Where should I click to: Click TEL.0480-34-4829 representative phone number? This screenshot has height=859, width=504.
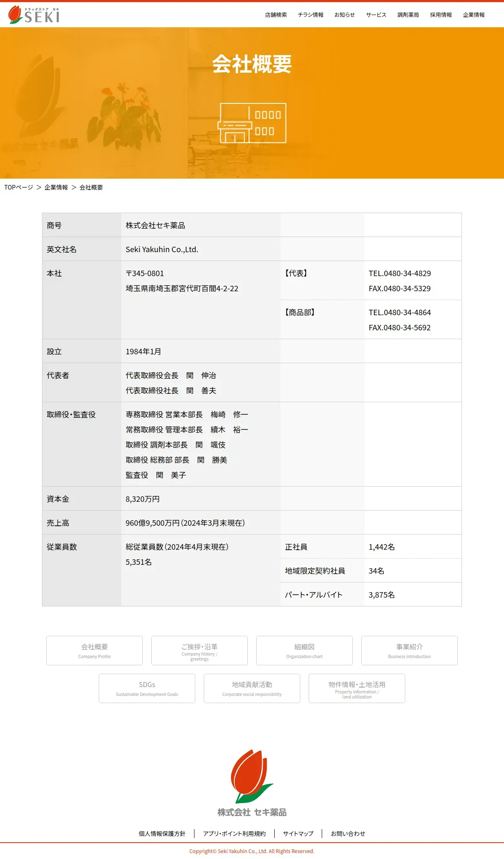[x=400, y=273]
